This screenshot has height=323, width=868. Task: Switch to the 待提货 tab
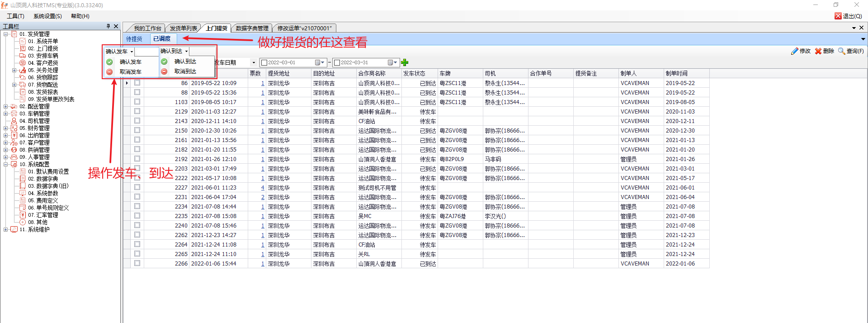(134, 39)
